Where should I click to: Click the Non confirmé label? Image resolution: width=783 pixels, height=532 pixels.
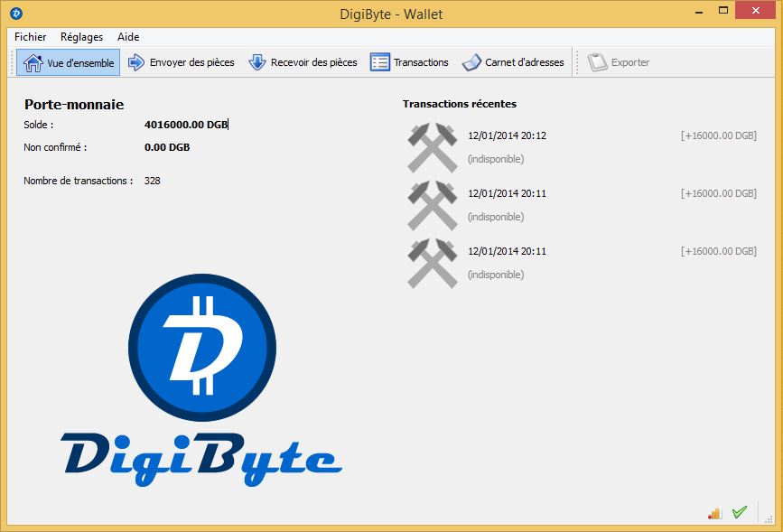[x=55, y=147]
